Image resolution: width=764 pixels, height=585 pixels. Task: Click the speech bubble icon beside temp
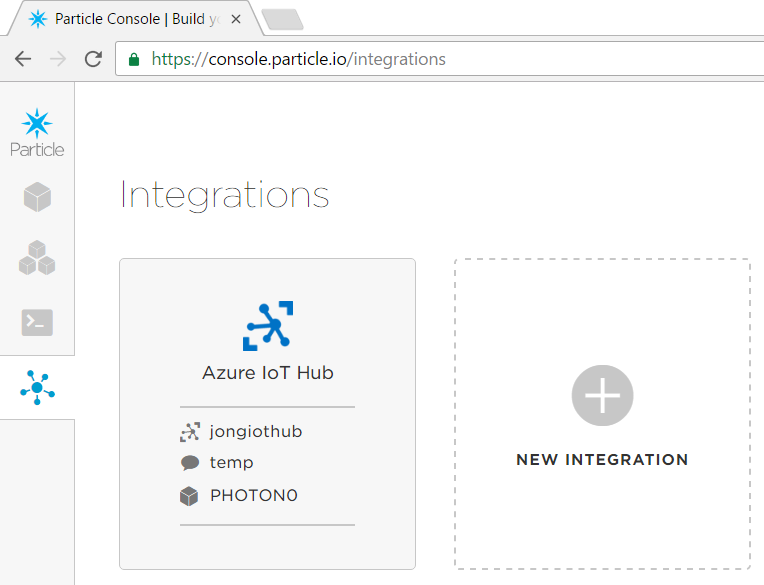click(x=190, y=463)
